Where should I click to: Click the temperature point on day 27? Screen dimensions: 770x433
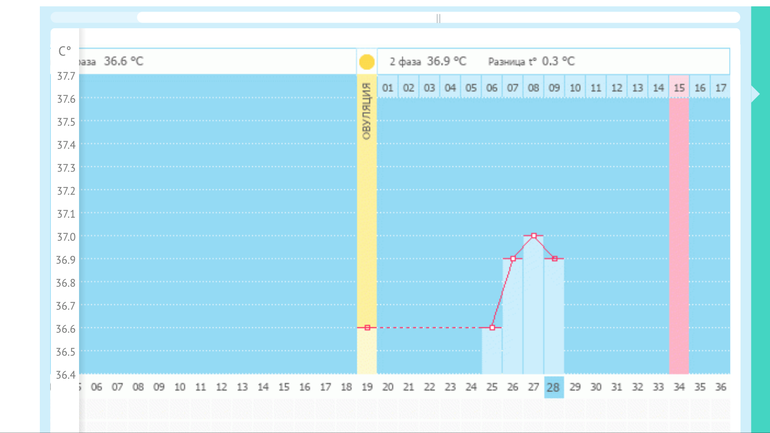(534, 236)
